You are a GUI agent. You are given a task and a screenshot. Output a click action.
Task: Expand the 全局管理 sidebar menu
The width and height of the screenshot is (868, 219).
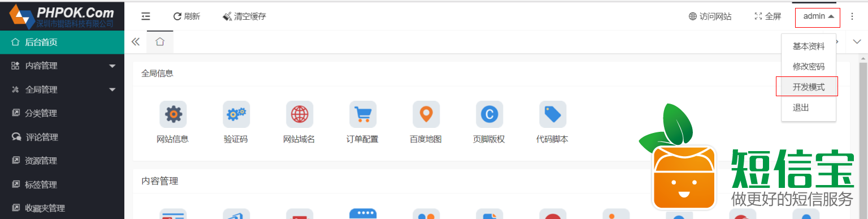(x=62, y=89)
